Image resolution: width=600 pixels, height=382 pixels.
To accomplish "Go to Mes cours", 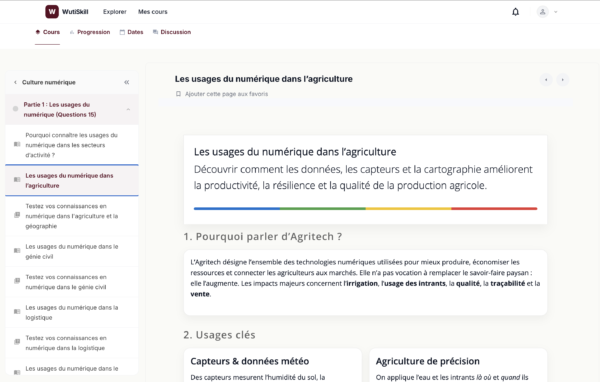I will pyautogui.click(x=153, y=12).
